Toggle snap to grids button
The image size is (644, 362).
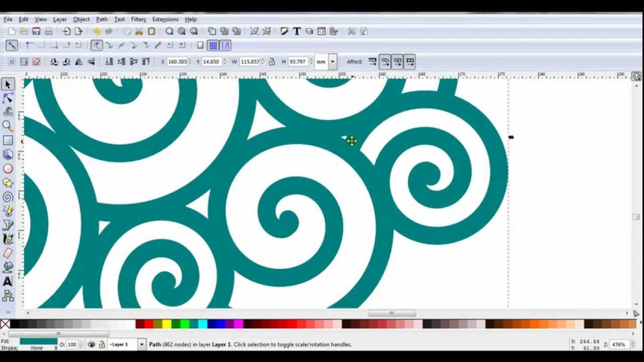click(213, 45)
